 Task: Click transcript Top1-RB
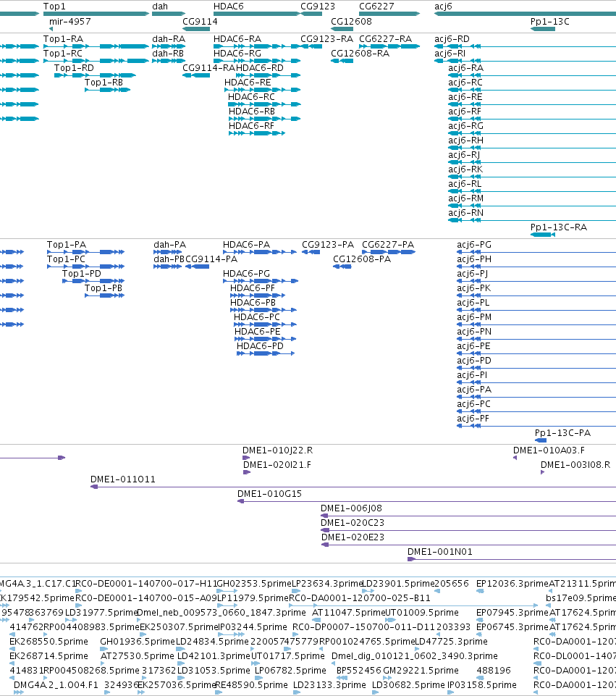click(x=107, y=90)
